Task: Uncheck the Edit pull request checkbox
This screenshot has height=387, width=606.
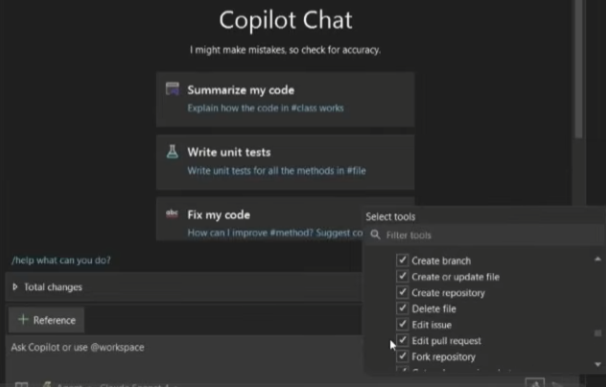Action: (x=402, y=340)
